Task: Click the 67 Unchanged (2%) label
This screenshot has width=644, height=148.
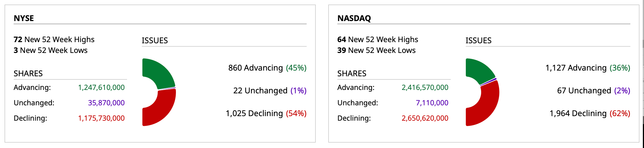Action: pos(593,91)
